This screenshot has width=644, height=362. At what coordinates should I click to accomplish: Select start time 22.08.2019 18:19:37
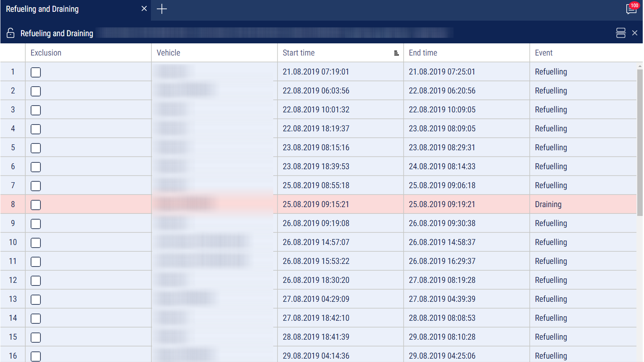[316, 128]
